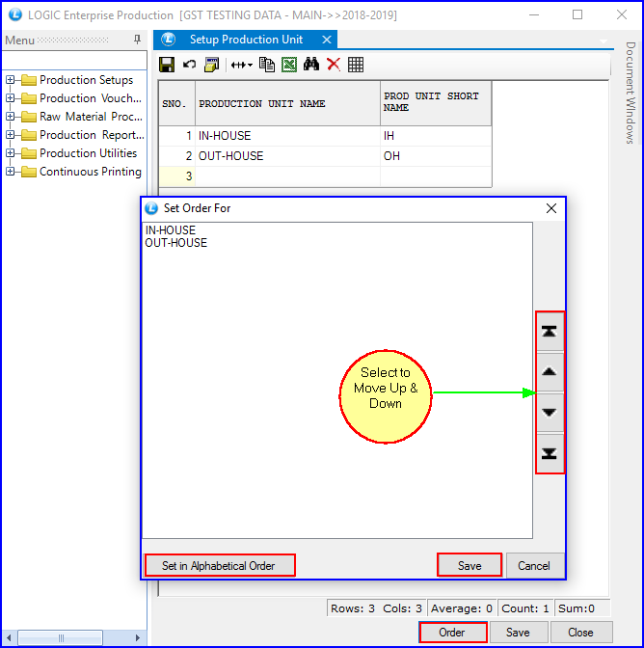
Task: Click the bottom Save button beside Order
Action: pos(519,633)
